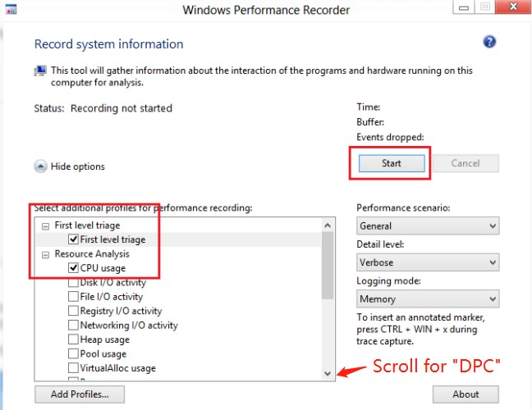Click the 'Record system information' heading
The width and height of the screenshot is (532, 410).
coord(109,44)
